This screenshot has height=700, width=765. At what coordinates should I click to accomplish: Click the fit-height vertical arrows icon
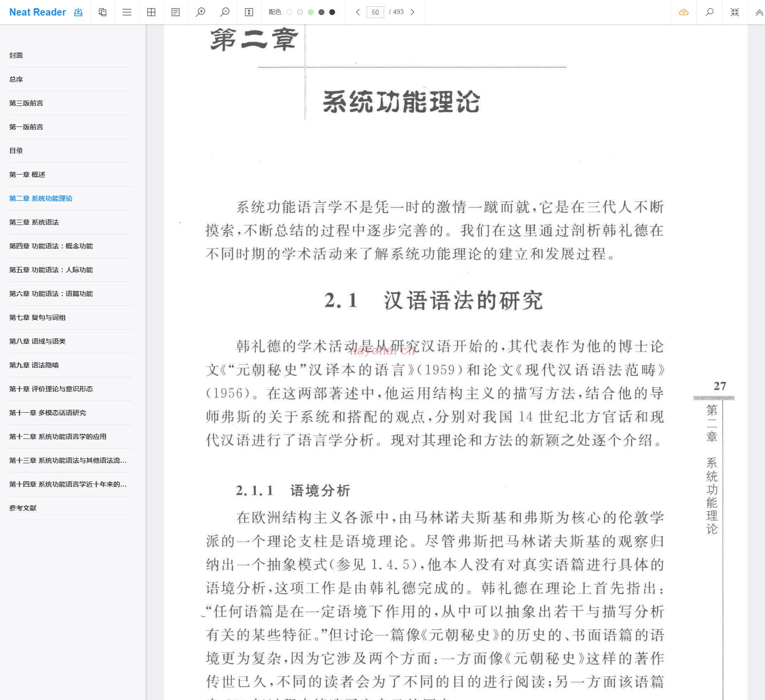point(249,12)
